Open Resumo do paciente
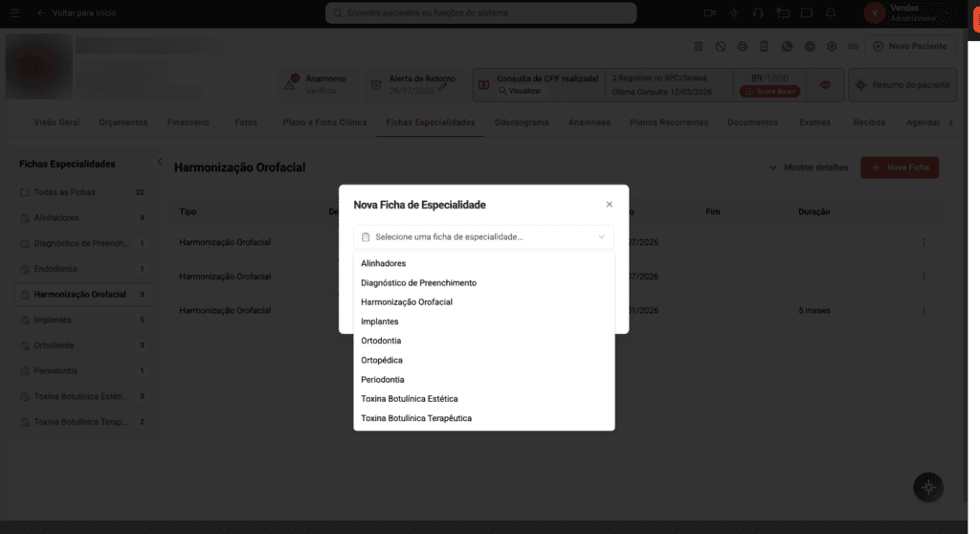Viewport: 980px width, 534px height. pos(902,85)
